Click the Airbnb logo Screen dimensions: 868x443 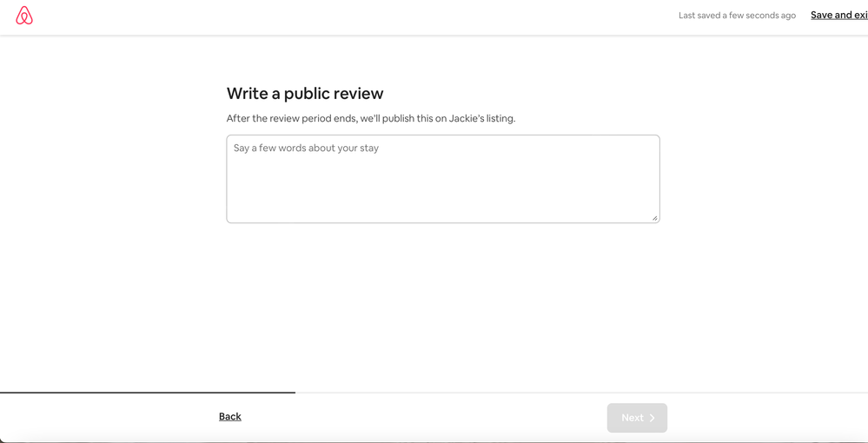tap(24, 16)
